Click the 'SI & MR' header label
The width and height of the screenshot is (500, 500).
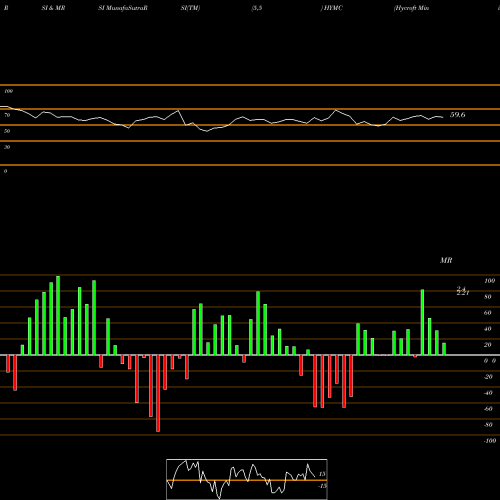(53, 8)
